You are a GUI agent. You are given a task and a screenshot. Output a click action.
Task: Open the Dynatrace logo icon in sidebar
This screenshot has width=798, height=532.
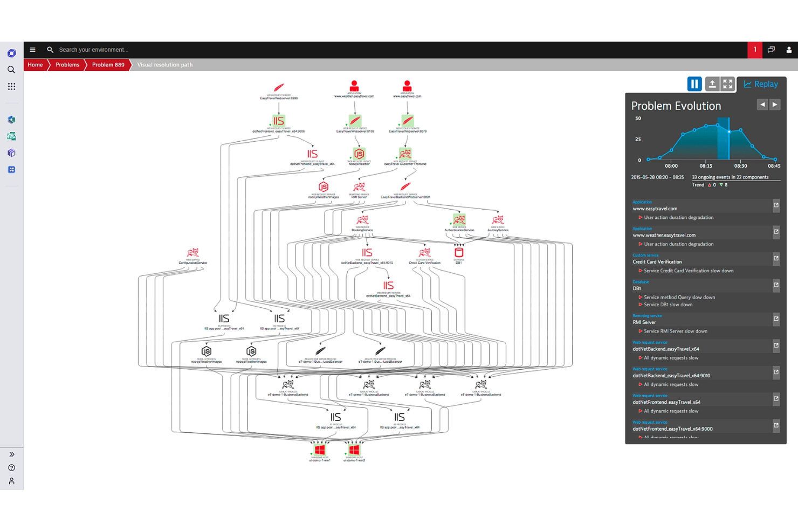pos(11,53)
